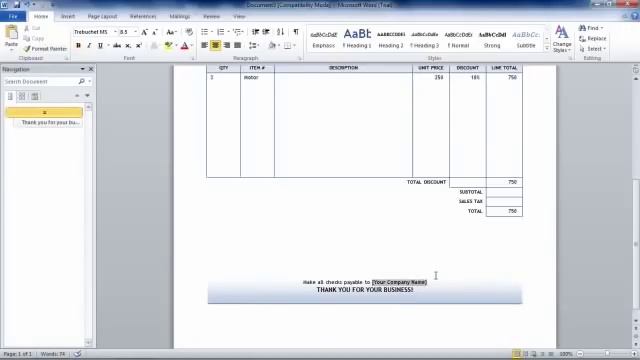Click the [Your Company Name] placeholder
This screenshot has height=360, width=640.
(x=399, y=282)
